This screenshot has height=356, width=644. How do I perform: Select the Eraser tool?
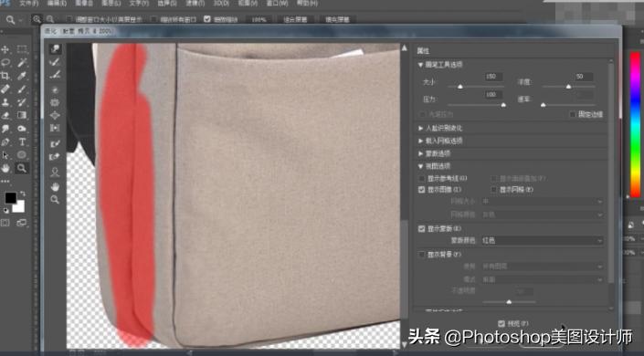click(5, 115)
